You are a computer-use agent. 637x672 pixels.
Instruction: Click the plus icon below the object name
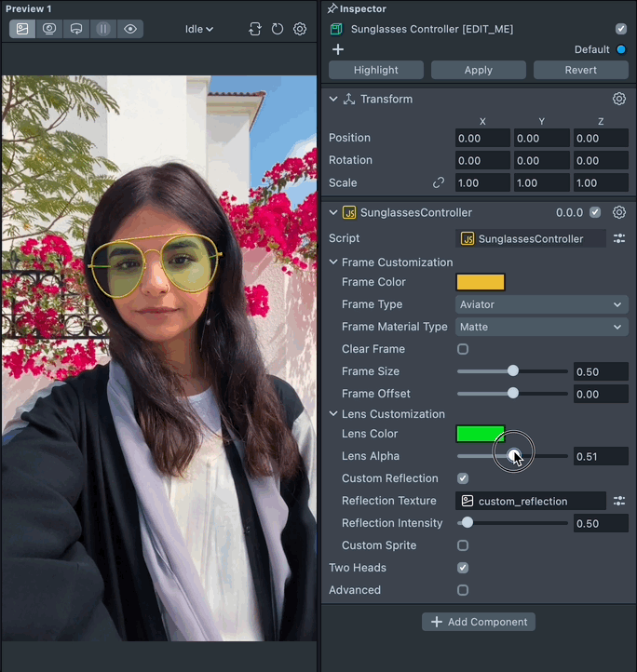[338, 49]
